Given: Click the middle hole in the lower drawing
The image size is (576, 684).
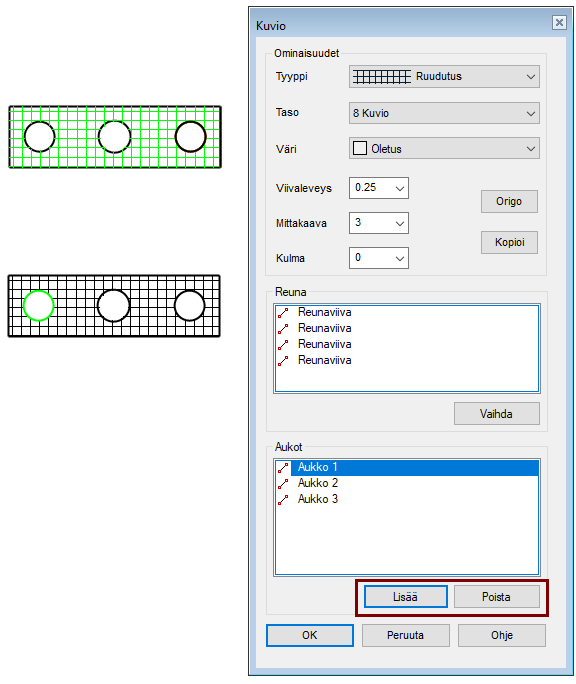Looking at the screenshot, I should click(113, 305).
